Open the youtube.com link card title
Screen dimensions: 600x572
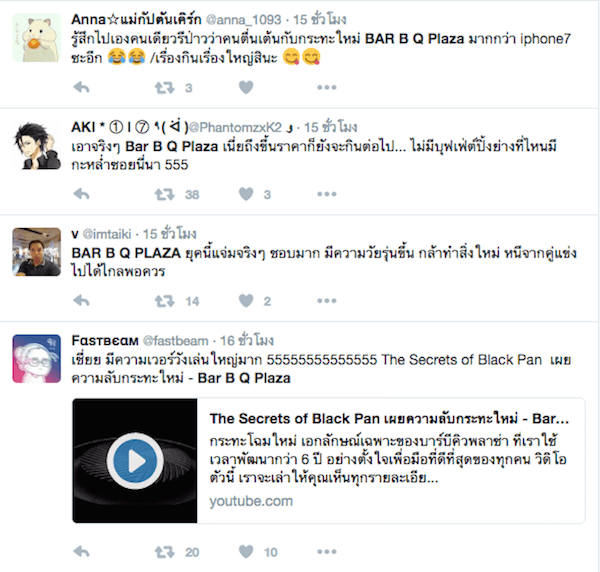tap(389, 419)
